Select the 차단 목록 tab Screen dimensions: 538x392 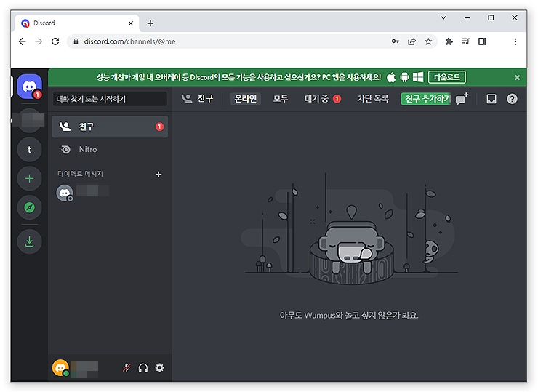[x=373, y=99]
